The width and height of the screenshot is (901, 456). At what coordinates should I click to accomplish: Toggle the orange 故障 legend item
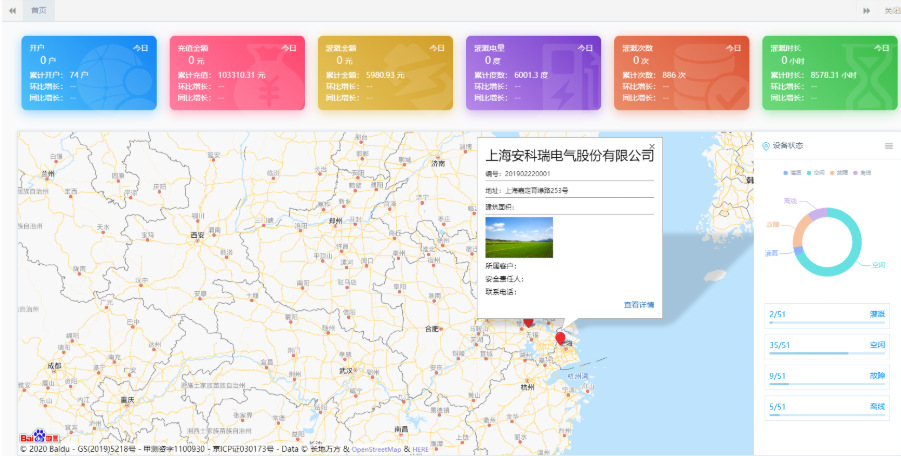(838, 173)
